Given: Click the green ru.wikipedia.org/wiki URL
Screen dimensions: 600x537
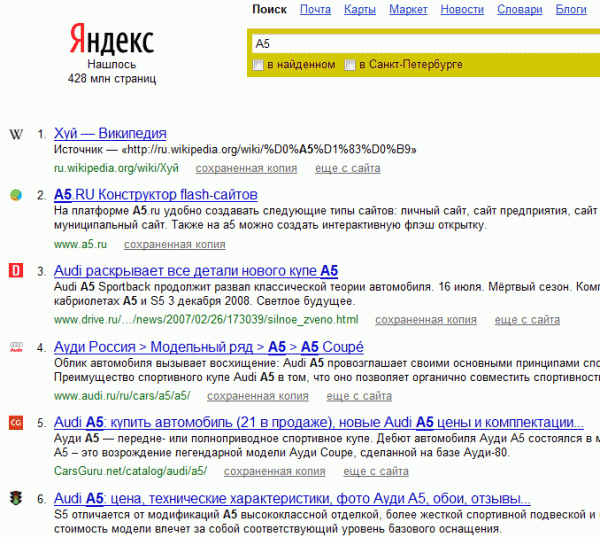Looking at the screenshot, I should [116, 168].
